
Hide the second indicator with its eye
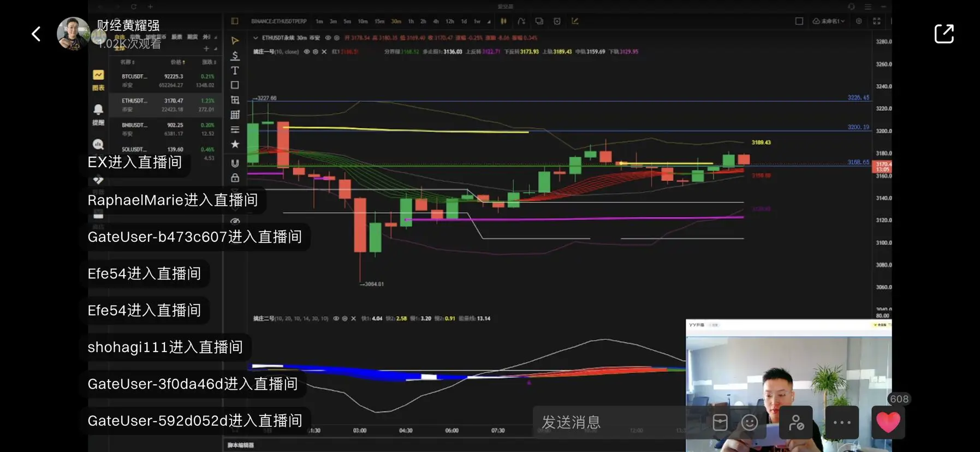[x=336, y=318]
